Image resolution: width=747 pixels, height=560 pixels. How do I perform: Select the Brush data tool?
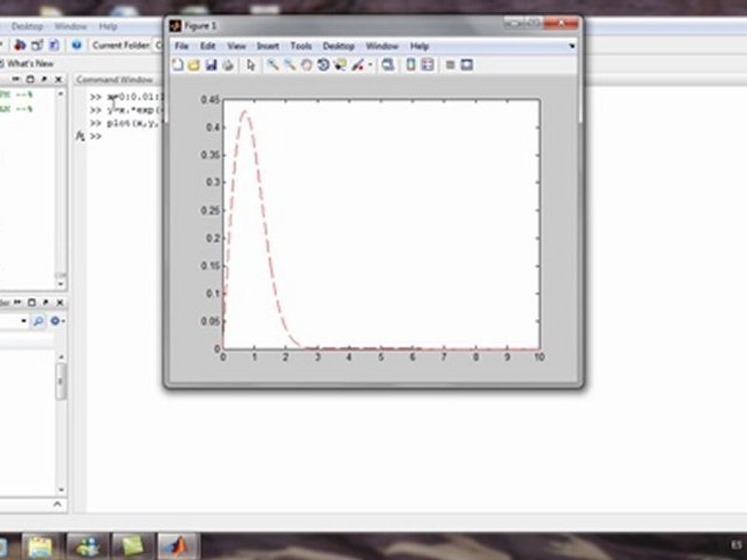point(357,65)
